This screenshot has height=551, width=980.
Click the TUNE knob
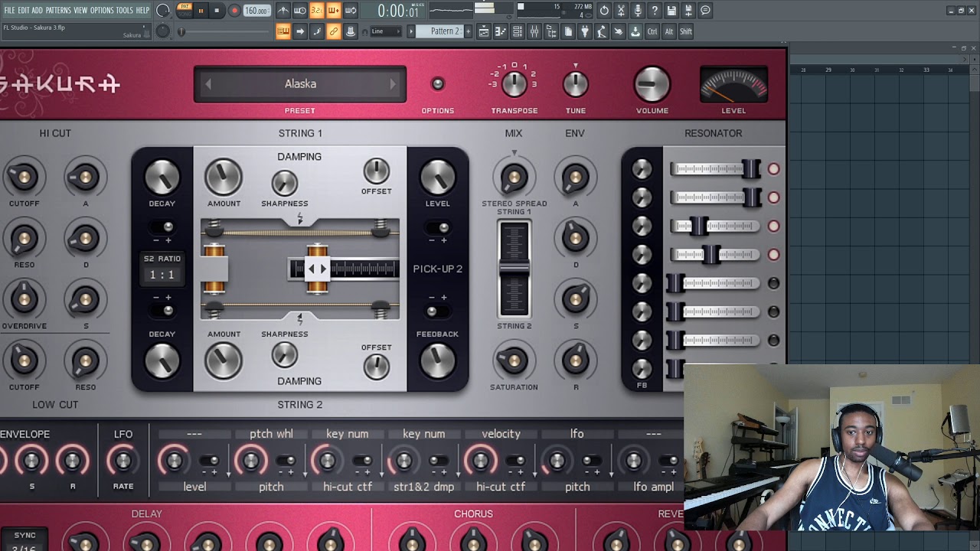[576, 84]
